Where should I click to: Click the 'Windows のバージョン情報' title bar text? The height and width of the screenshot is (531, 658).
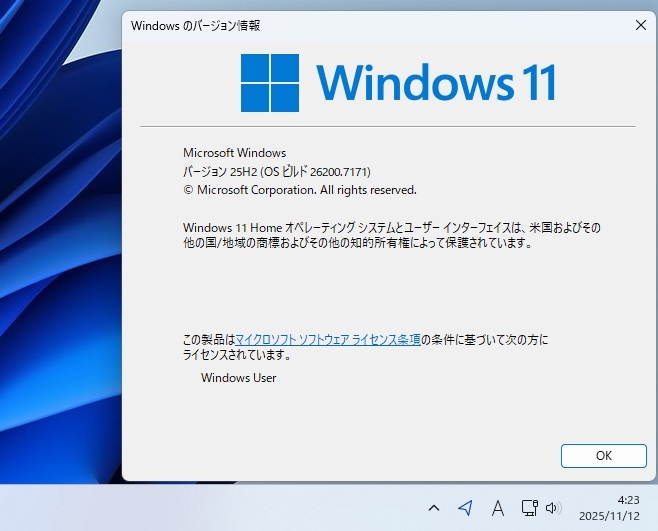click(196, 26)
